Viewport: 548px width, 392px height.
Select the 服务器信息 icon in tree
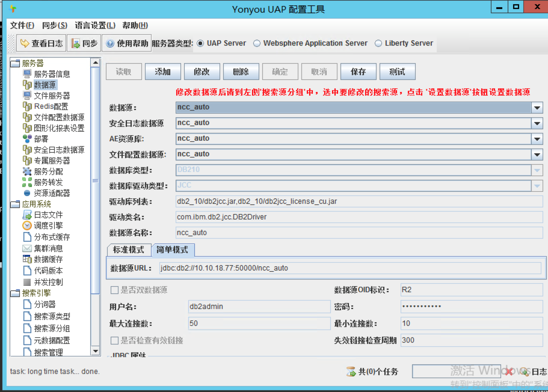coord(27,74)
